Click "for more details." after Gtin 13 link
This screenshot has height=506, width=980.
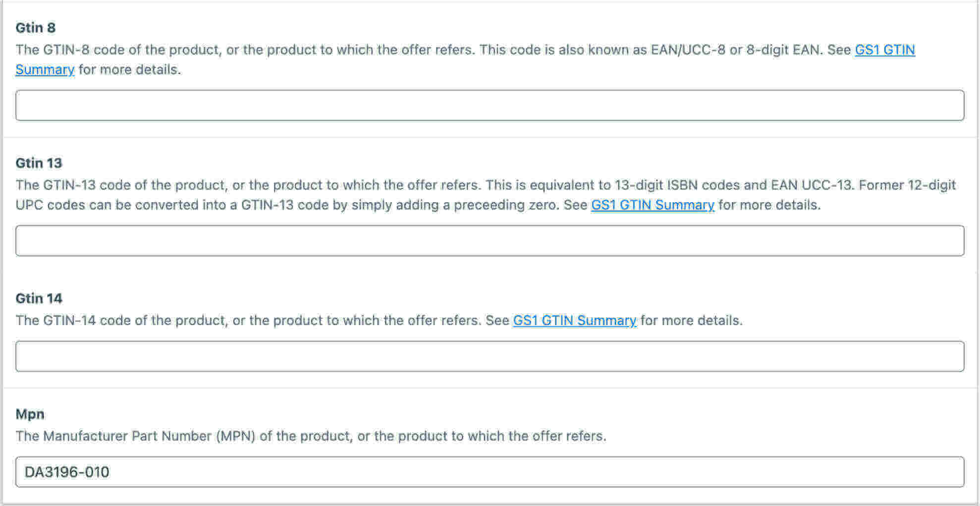coord(769,205)
